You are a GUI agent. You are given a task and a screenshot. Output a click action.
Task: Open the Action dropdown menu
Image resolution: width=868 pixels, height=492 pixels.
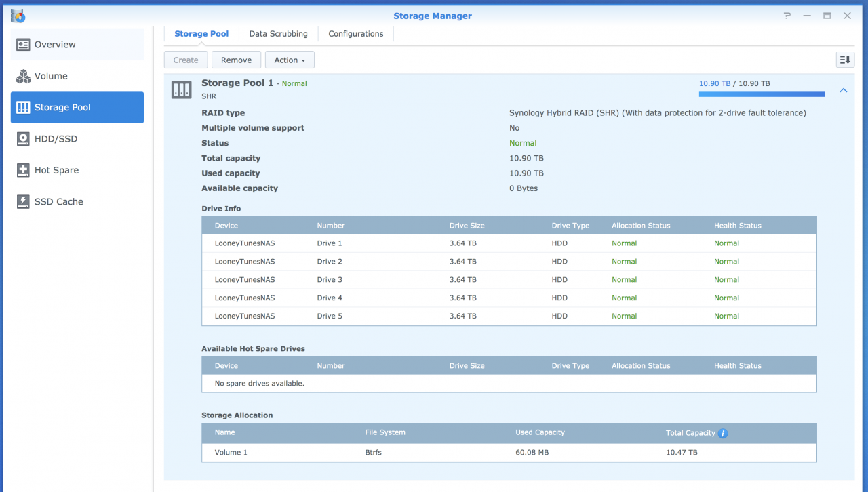pos(290,60)
